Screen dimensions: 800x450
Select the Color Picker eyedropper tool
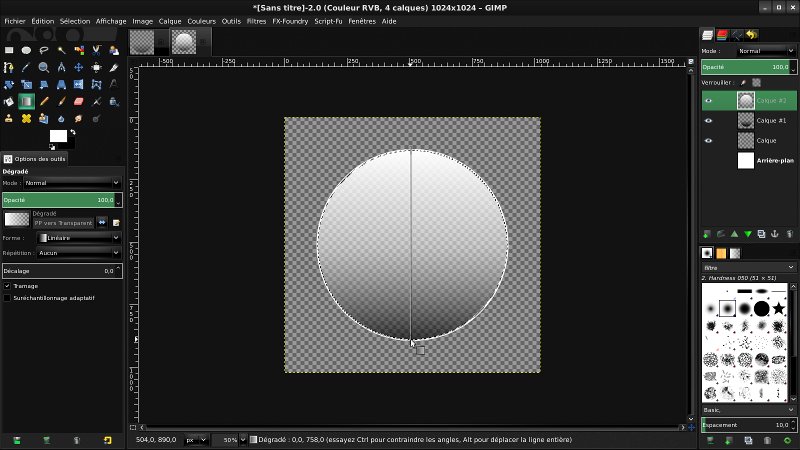click(x=27, y=67)
